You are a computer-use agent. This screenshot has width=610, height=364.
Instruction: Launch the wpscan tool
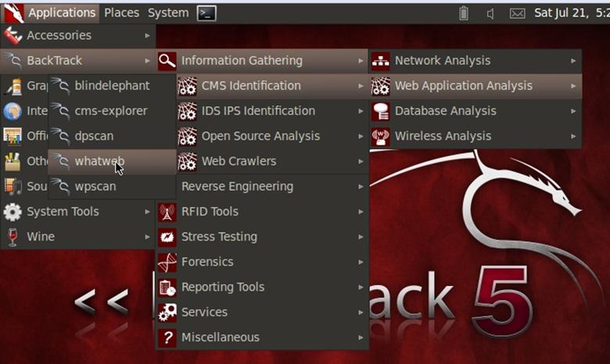coord(95,187)
